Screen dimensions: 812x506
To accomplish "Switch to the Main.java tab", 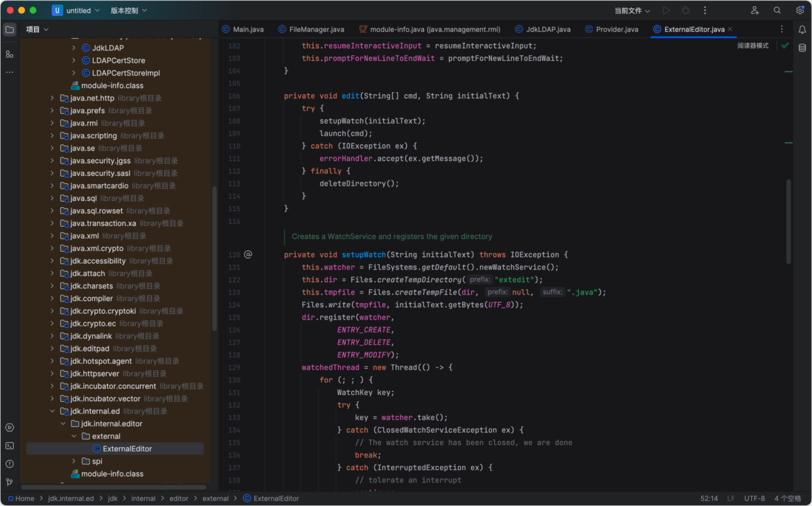I will click(243, 30).
